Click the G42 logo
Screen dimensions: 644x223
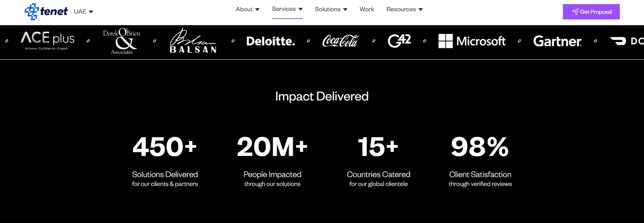click(399, 41)
